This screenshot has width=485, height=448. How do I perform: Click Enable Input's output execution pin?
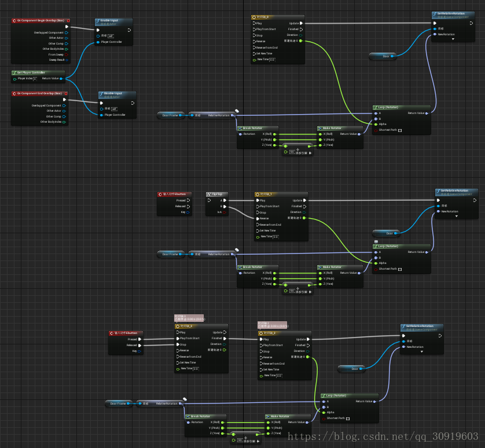click(x=129, y=30)
